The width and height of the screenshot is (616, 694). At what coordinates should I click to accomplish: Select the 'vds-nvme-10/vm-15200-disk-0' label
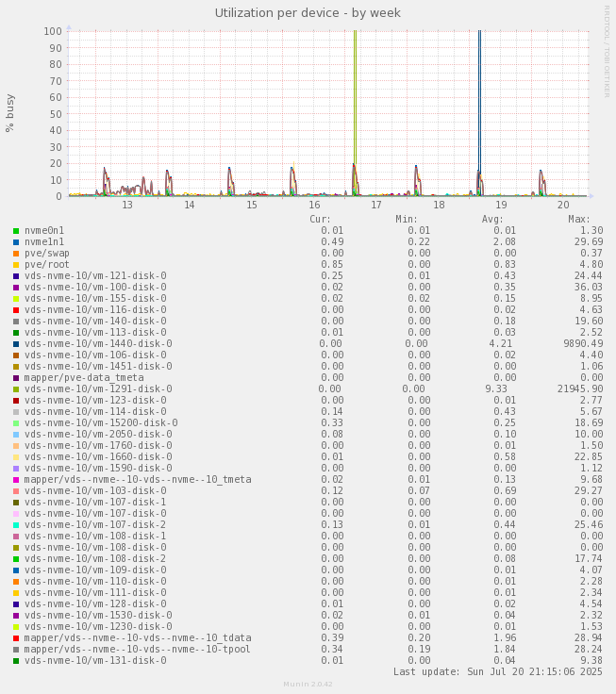[x=101, y=423]
